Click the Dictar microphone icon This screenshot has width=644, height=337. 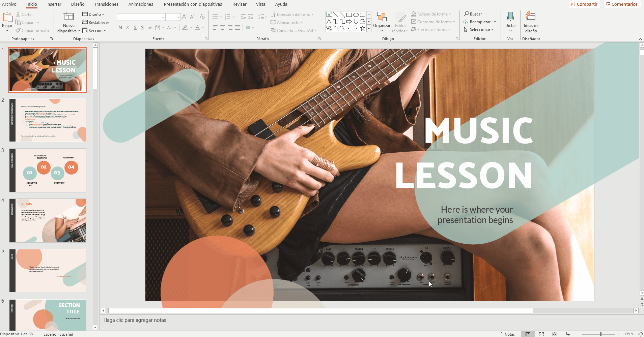tap(510, 17)
